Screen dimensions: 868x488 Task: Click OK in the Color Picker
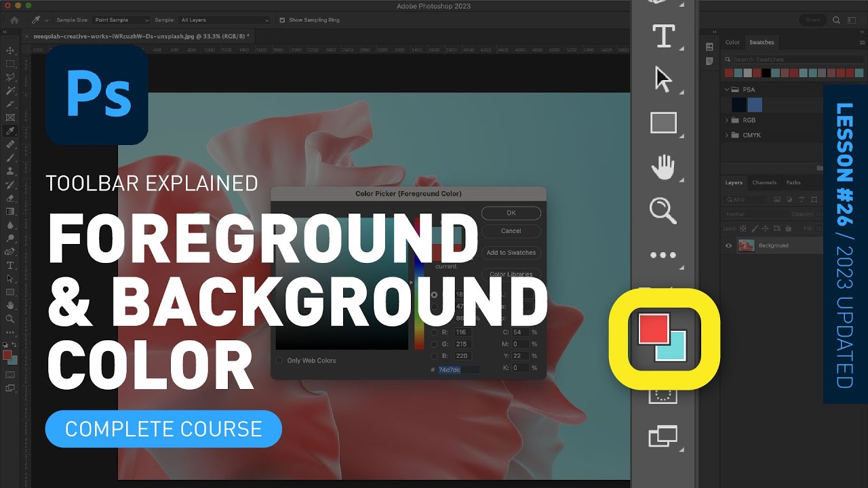[x=511, y=213]
